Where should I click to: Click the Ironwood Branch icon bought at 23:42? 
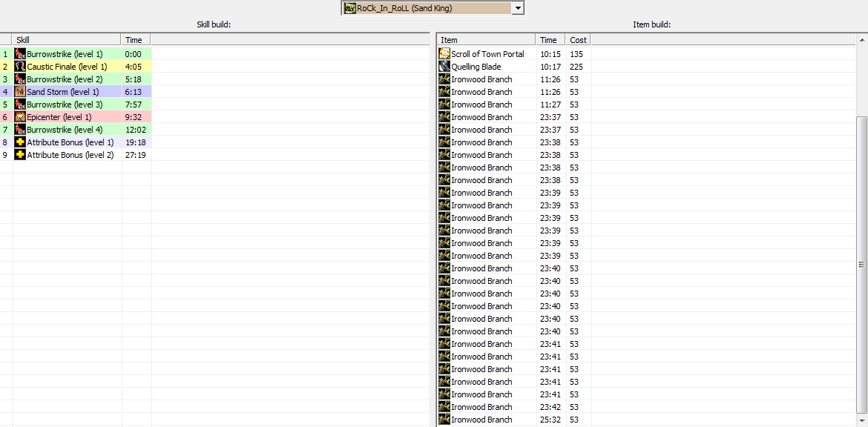click(444, 407)
